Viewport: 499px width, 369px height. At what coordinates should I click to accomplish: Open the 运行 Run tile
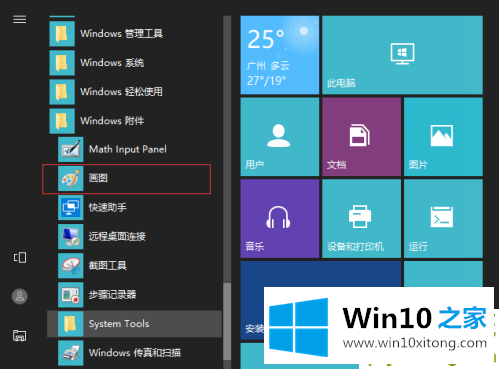click(443, 218)
